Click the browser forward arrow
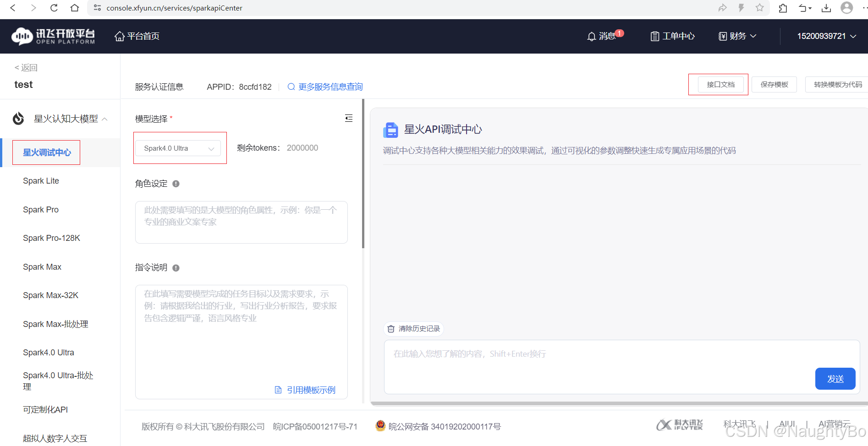The image size is (868, 446). 33,8
